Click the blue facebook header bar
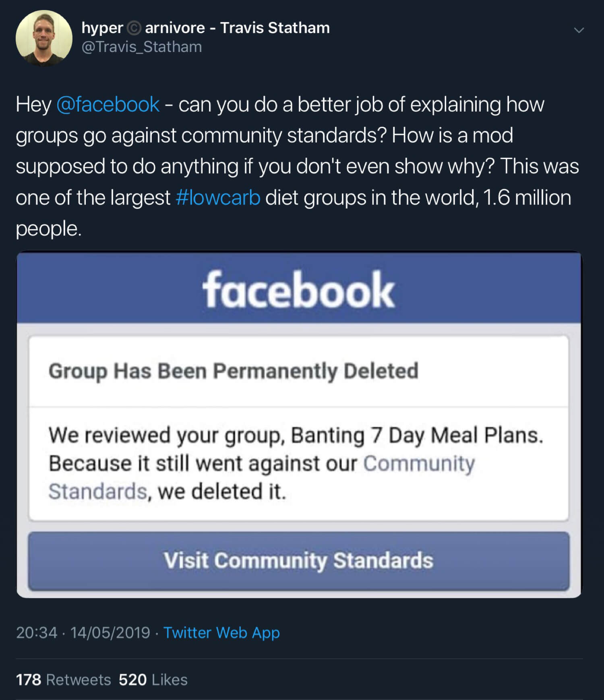Screen dimensions: 604x700 pos(299,287)
